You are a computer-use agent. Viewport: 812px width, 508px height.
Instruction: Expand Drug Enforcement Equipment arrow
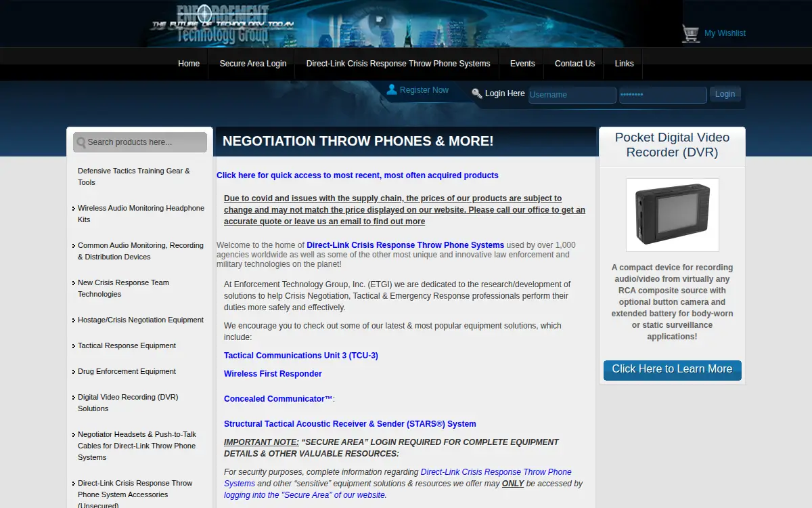click(73, 372)
